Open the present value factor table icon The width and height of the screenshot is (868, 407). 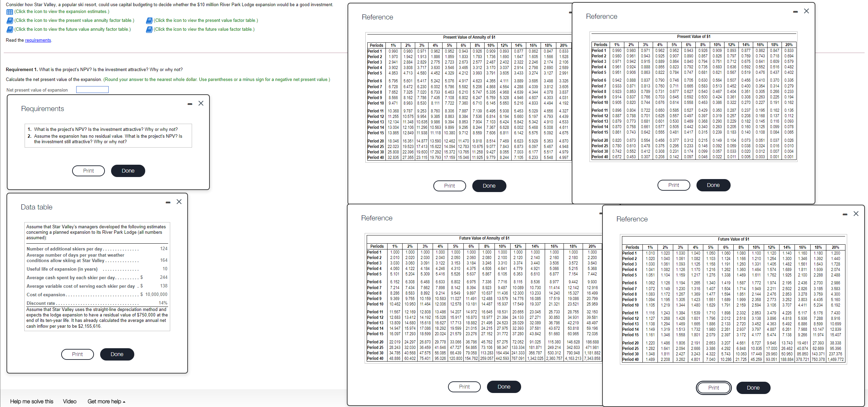[149, 21]
